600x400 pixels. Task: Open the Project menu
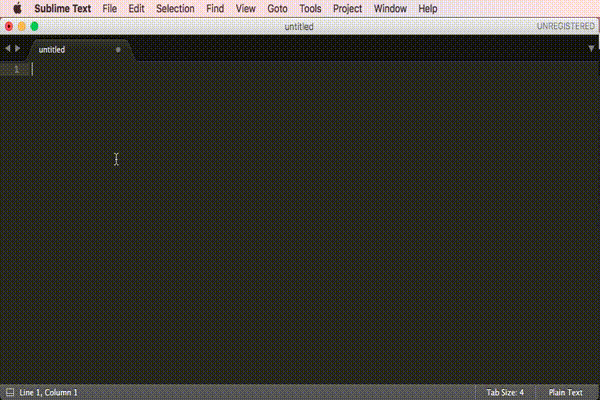[x=347, y=8]
